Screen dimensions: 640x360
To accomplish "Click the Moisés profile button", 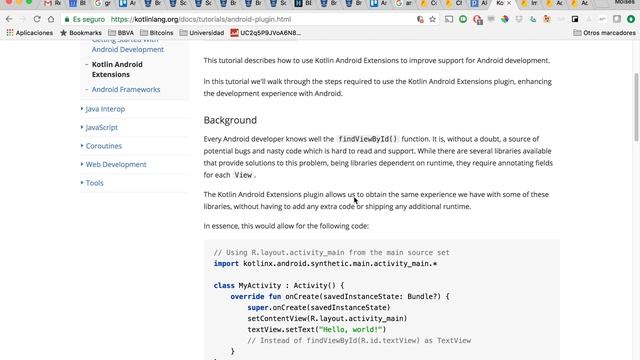I will click(x=624, y=2).
